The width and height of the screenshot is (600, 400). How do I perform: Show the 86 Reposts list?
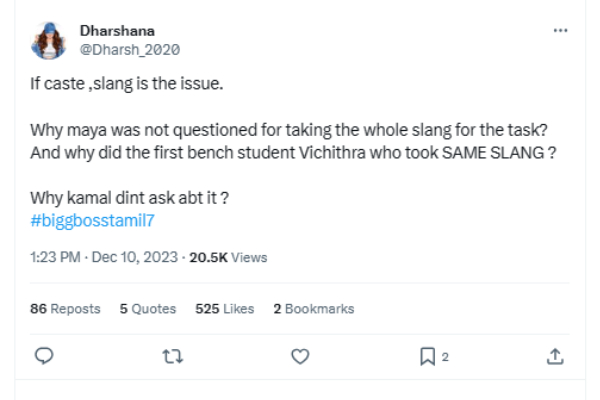coord(66,309)
